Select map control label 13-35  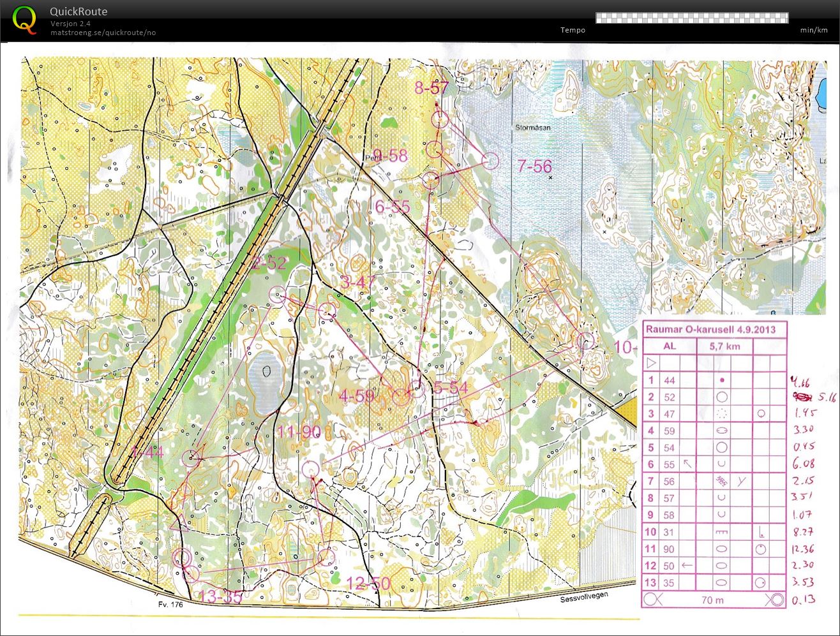click(x=221, y=596)
